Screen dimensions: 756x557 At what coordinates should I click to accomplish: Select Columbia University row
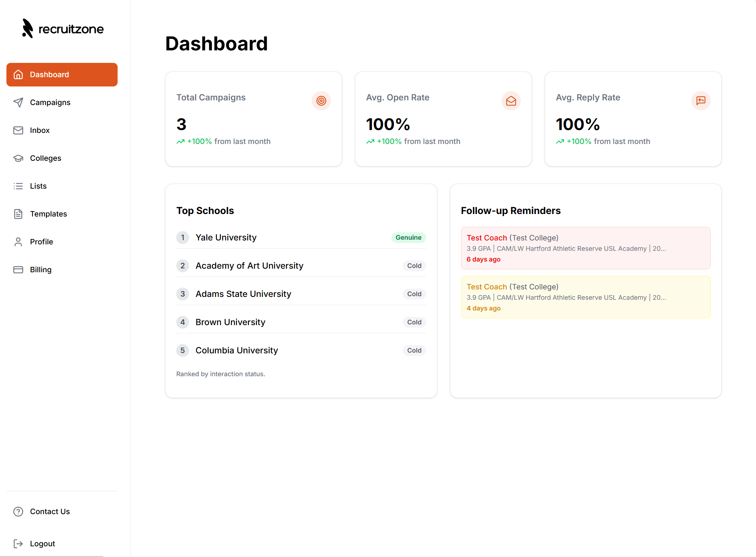pos(237,350)
